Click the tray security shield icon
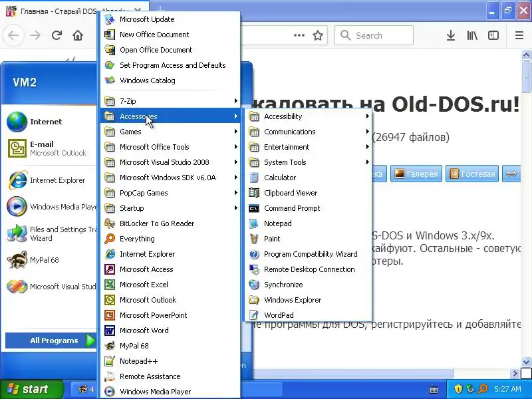The width and height of the screenshot is (532, 399). tap(458, 389)
